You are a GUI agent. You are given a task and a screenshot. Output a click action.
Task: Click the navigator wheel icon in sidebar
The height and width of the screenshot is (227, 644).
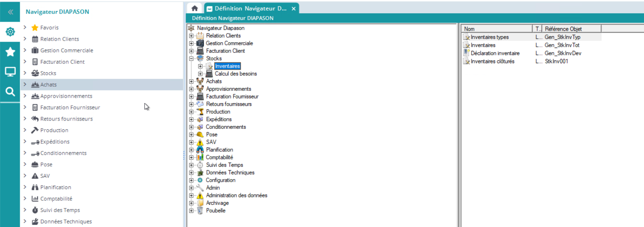(x=10, y=32)
